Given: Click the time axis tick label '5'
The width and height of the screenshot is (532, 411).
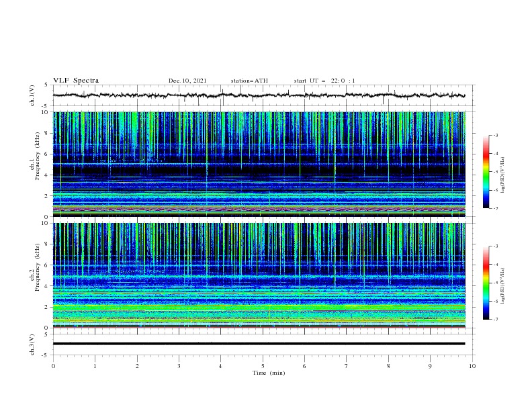Looking at the screenshot, I should click(x=263, y=366).
